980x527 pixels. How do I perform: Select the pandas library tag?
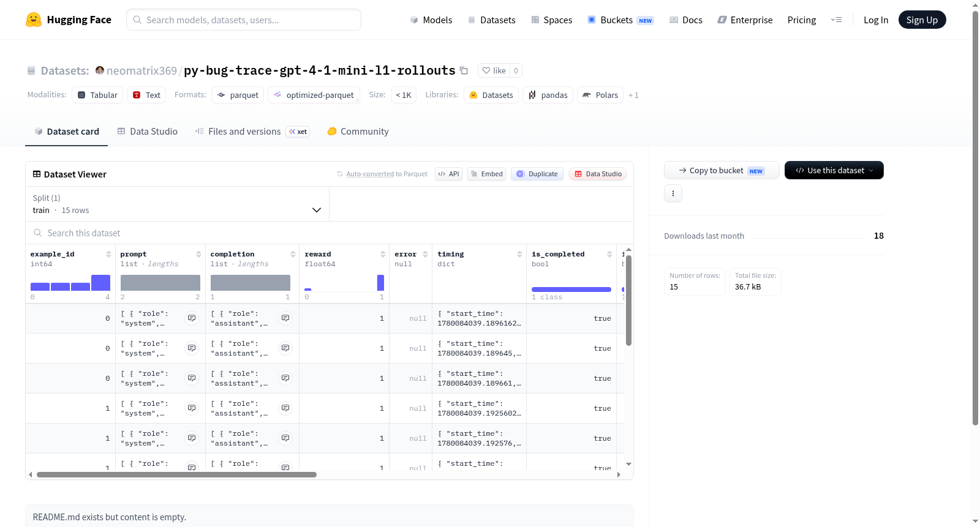click(548, 95)
